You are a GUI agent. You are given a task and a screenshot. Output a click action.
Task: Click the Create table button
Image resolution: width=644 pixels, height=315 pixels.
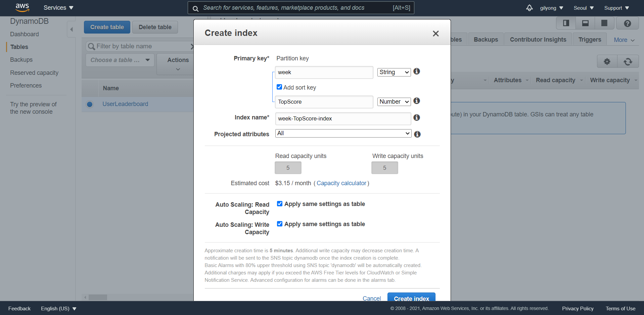tap(107, 27)
